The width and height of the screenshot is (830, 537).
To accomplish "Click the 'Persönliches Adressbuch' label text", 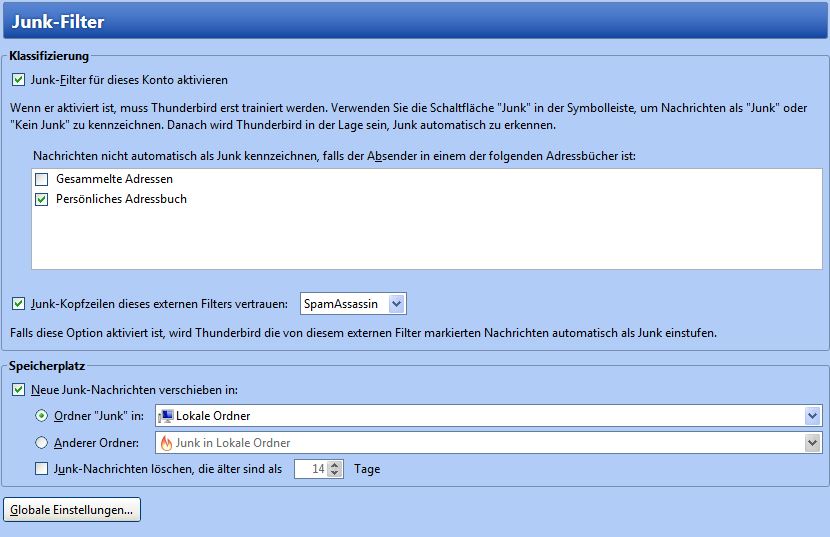I will click(x=121, y=199).
